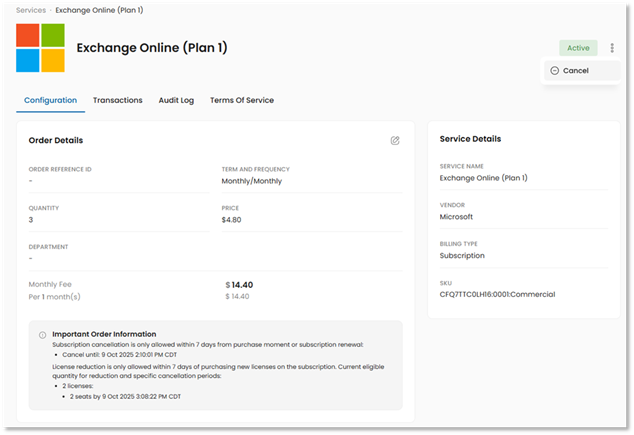Click the SERVICE NAME label

click(x=462, y=166)
